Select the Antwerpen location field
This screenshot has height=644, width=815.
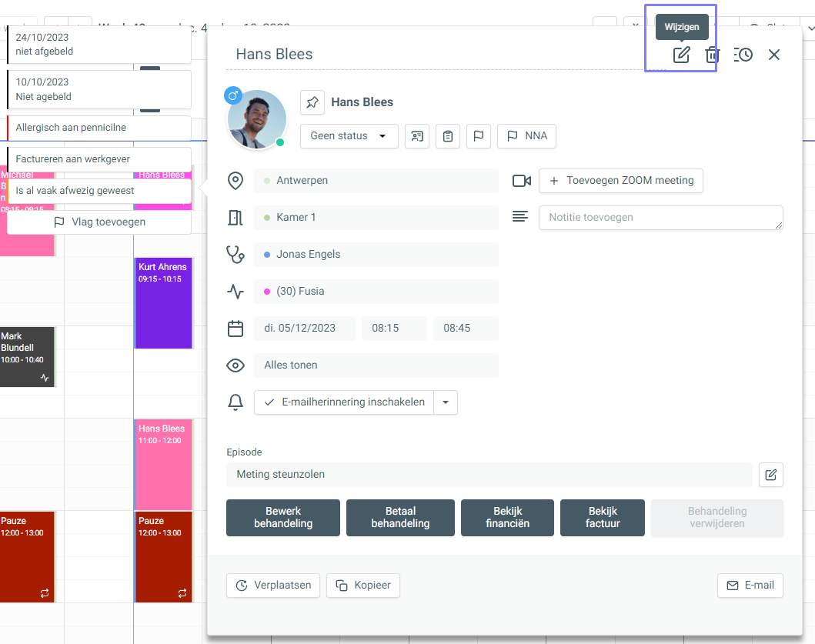click(x=376, y=180)
